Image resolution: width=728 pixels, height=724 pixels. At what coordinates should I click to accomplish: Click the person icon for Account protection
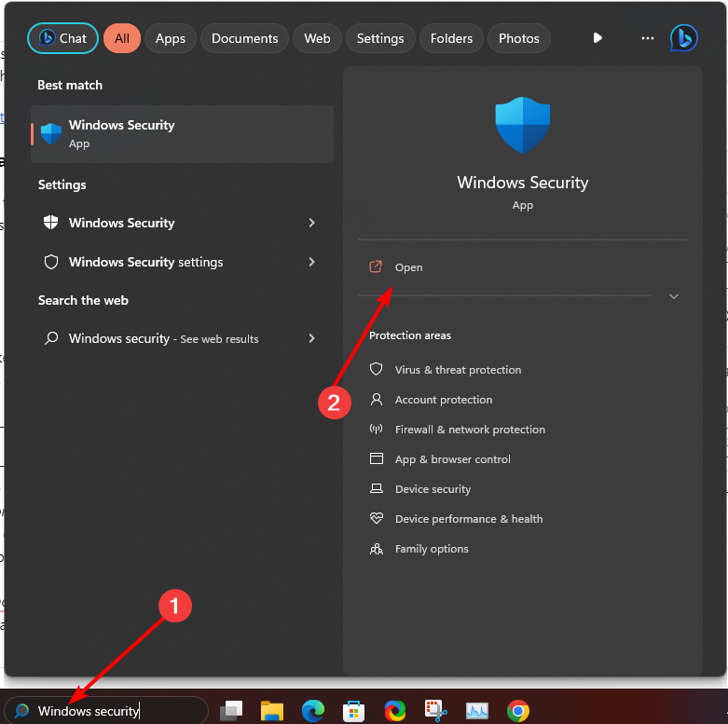[x=376, y=399]
